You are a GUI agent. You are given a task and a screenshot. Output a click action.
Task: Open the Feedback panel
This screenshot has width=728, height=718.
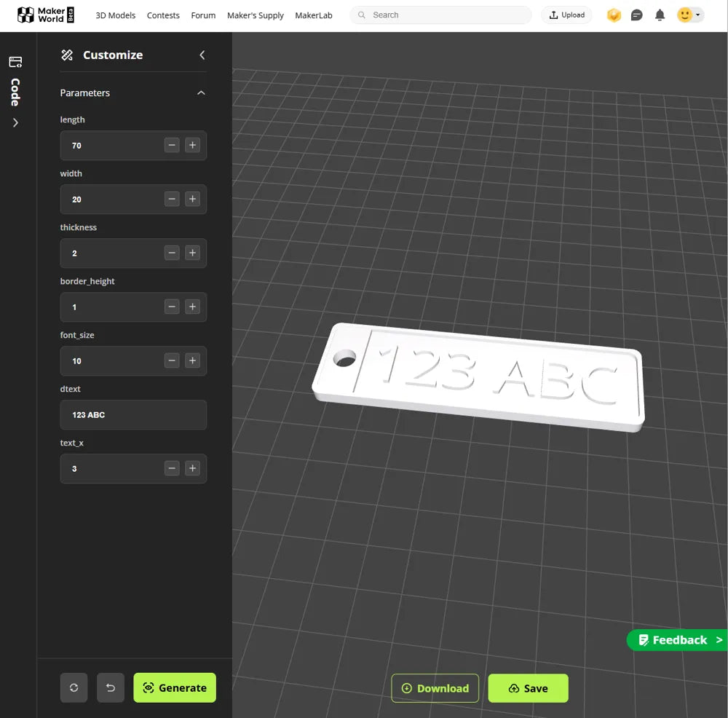(x=678, y=640)
